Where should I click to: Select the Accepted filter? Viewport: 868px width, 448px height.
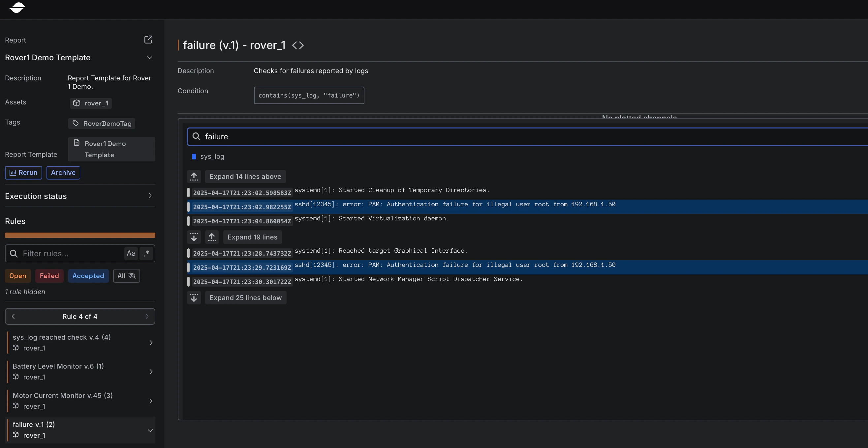tap(88, 276)
